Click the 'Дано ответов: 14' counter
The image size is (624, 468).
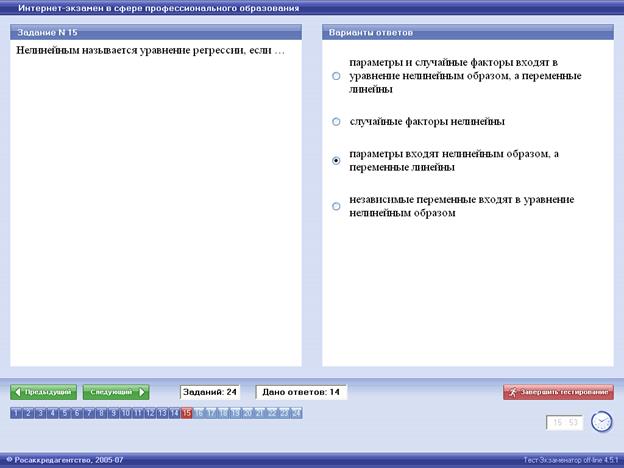click(x=301, y=392)
